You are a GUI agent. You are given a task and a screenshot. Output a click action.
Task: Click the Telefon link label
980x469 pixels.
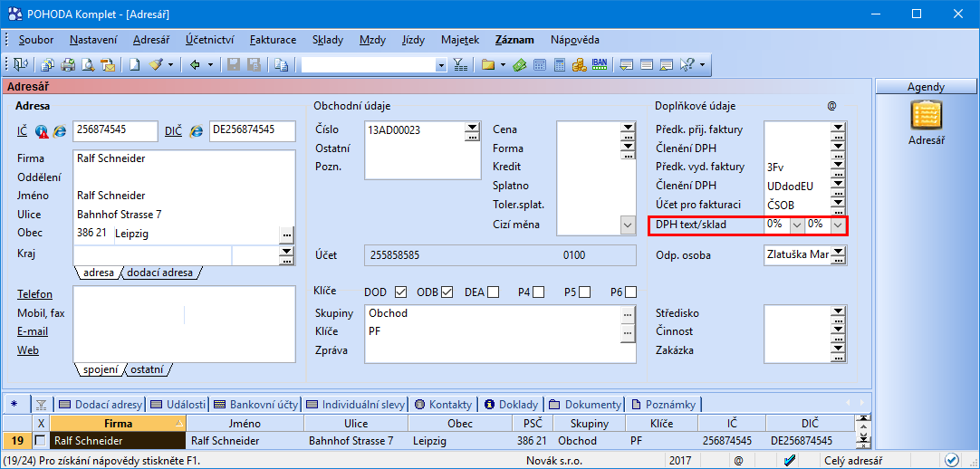coord(34,294)
